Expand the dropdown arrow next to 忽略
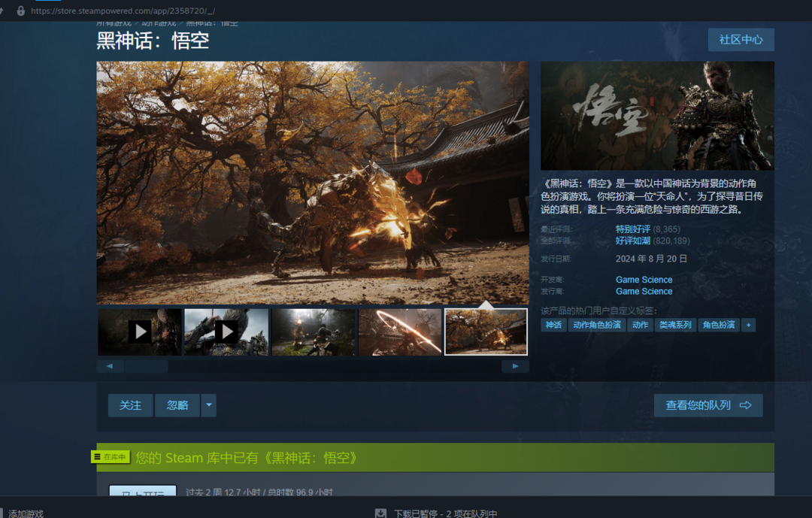 tap(209, 405)
